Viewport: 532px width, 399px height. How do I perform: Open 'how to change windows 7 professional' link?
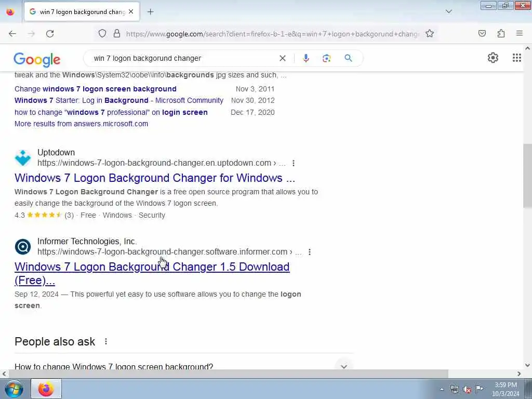(x=111, y=112)
